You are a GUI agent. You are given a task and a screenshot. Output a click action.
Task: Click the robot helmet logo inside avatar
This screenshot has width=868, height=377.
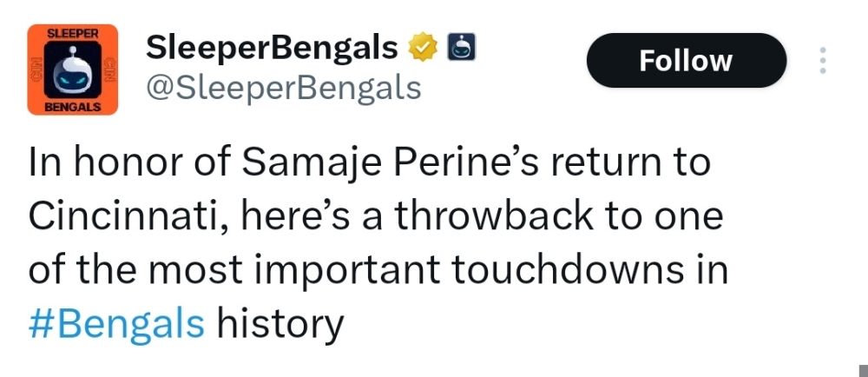pyautogui.click(x=73, y=70)
